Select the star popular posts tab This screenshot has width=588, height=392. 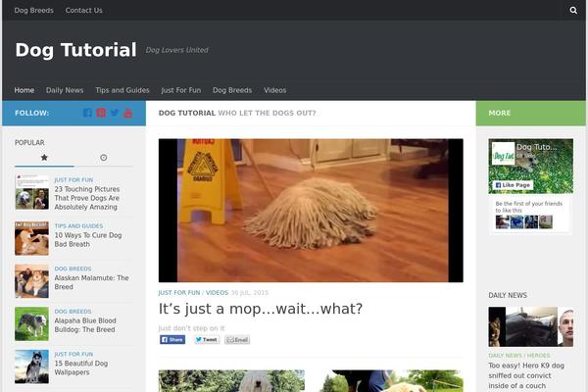click(x=44, y=158)
